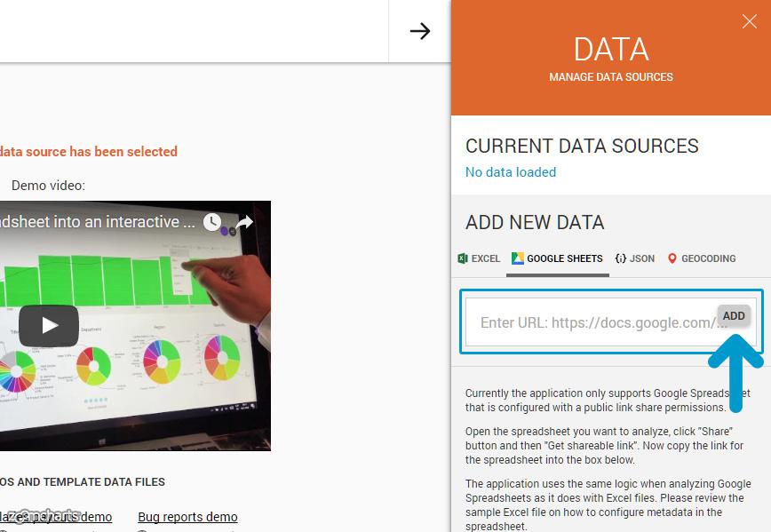Click the Watch Later clock icon on video

coord(211,222)
